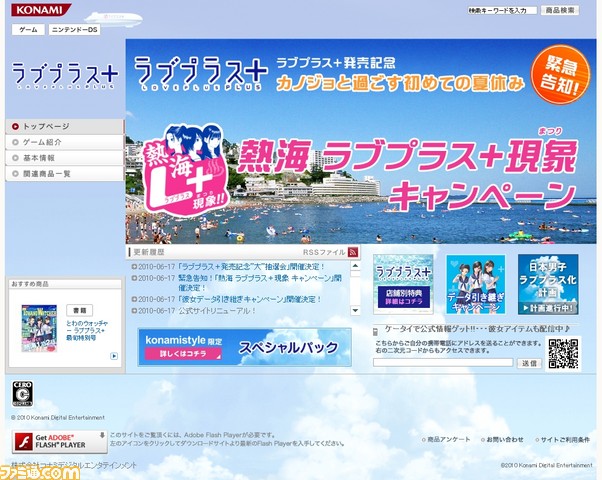Click the おすすめ商品 heading

[x=30, y=284]
